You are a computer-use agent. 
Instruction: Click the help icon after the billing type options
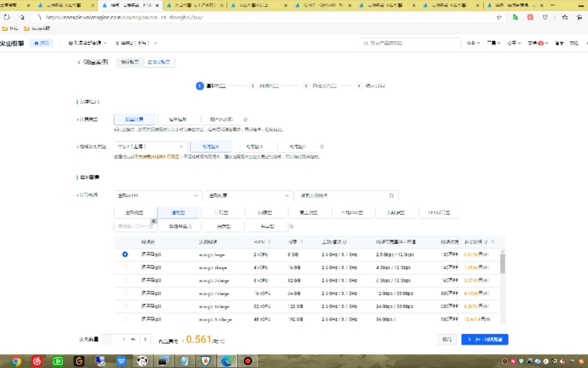click(245, 119)
